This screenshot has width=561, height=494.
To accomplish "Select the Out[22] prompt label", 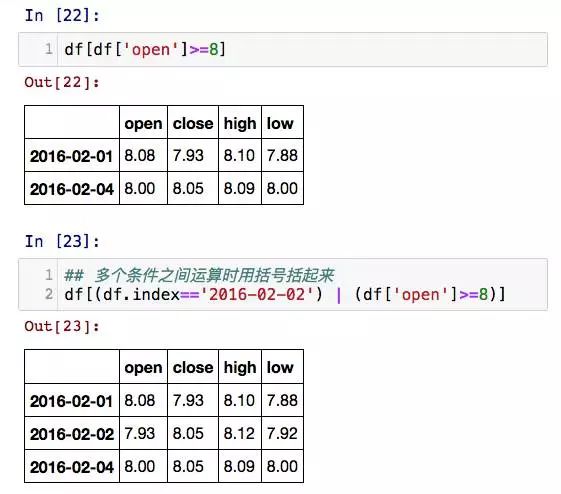I will pyautogui.click(x=62, y=82).
